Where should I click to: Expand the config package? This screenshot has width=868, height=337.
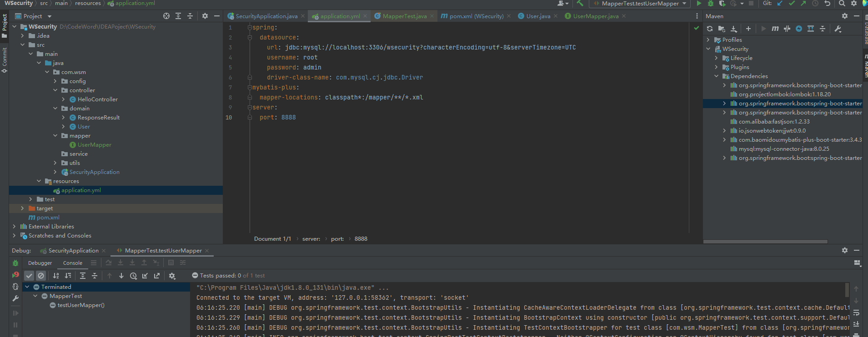tap(55, 81)
